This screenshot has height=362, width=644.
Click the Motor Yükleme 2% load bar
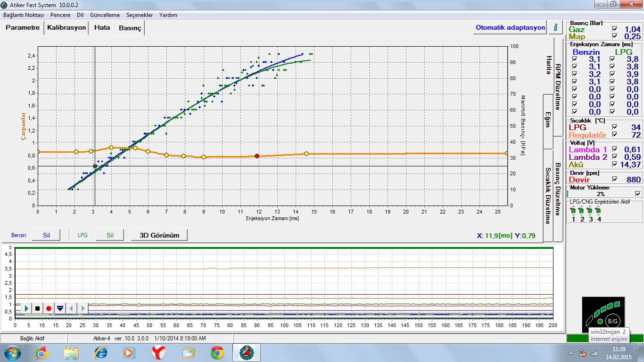600,194
